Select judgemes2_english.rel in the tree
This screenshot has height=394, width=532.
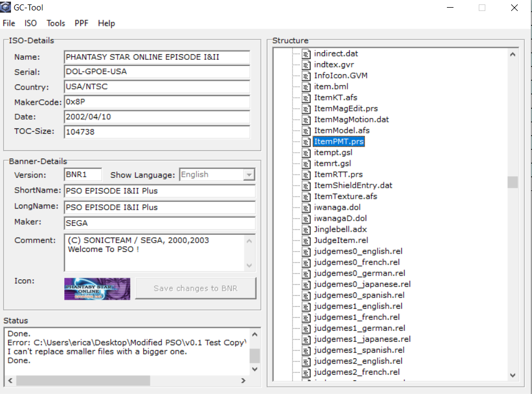click(358, 362)
